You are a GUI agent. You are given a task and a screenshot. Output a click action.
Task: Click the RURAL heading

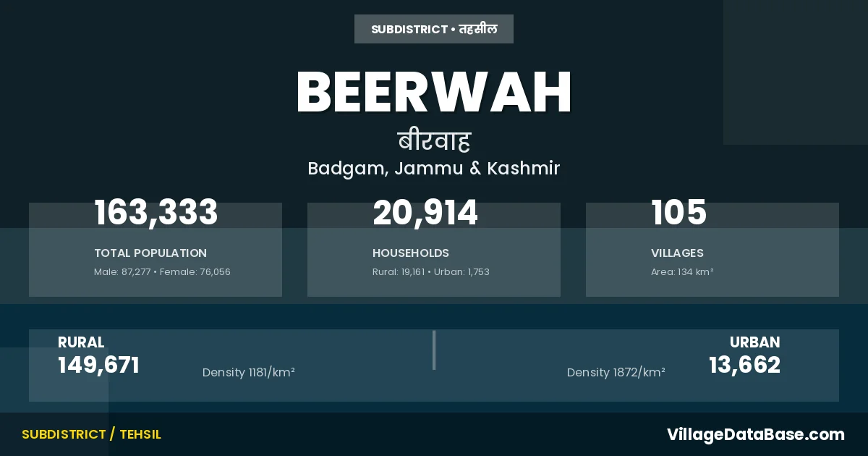(81, 342)
